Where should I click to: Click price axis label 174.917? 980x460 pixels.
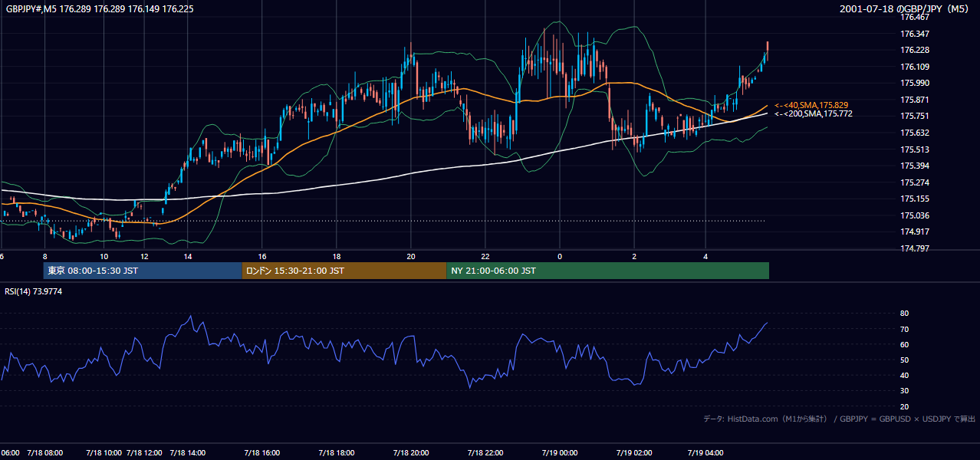click(x=914, y=232)
